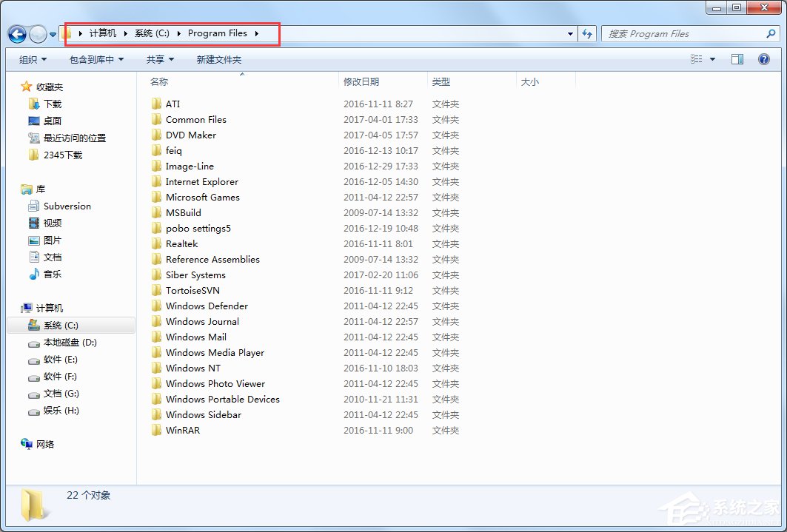Open the address bar history dropdown
Image resolution: width=787 pixels, height=532 pixels.
(569, 33)
